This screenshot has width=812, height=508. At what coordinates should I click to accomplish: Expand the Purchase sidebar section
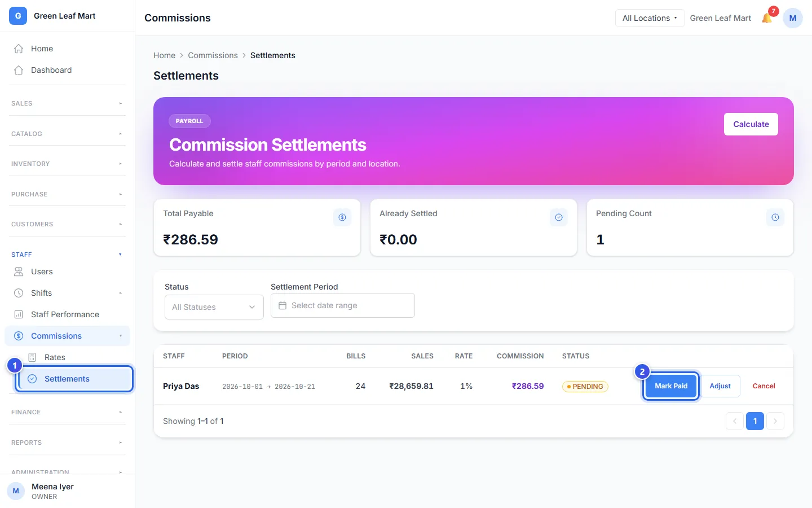point(67,194)
